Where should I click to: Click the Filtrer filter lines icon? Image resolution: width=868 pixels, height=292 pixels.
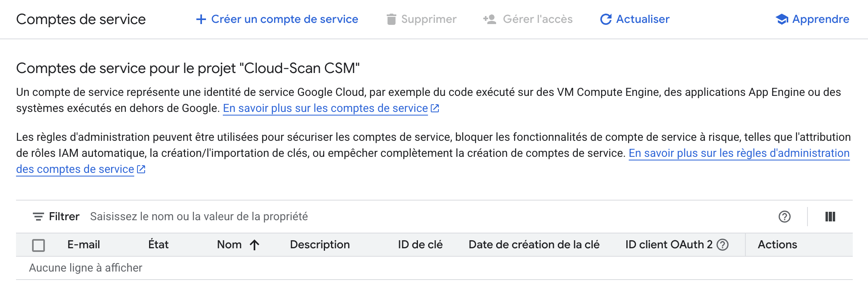pyautogui.click(x=38, y=217)
